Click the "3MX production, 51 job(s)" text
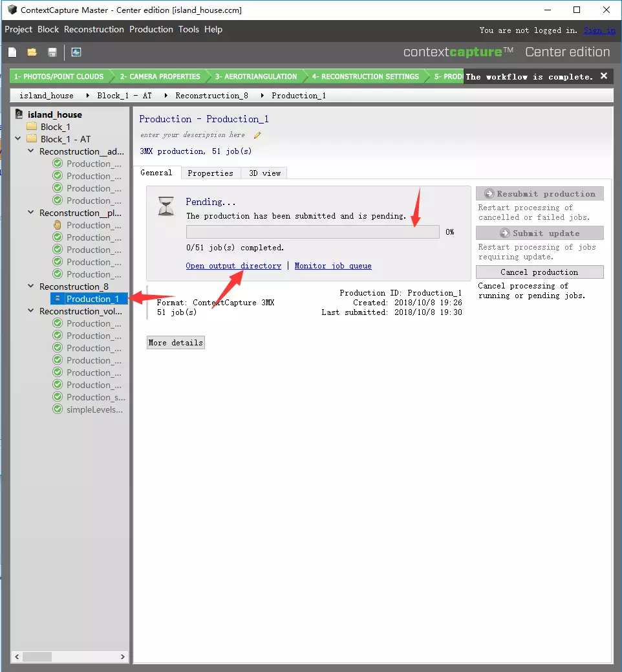This screenshot has height=672, width=622. click(196, 151)
